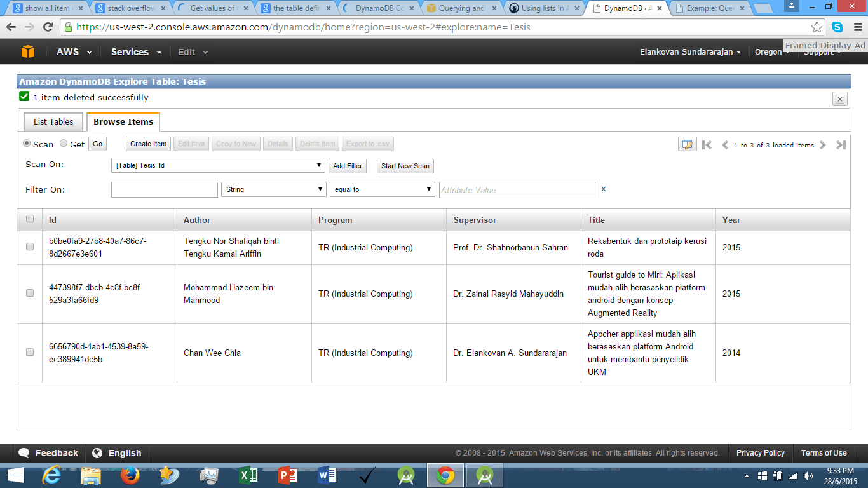Open Elankovan Sundararajan account dropdown
This screenshot has height=488, width=868.
tap(690, 52)
